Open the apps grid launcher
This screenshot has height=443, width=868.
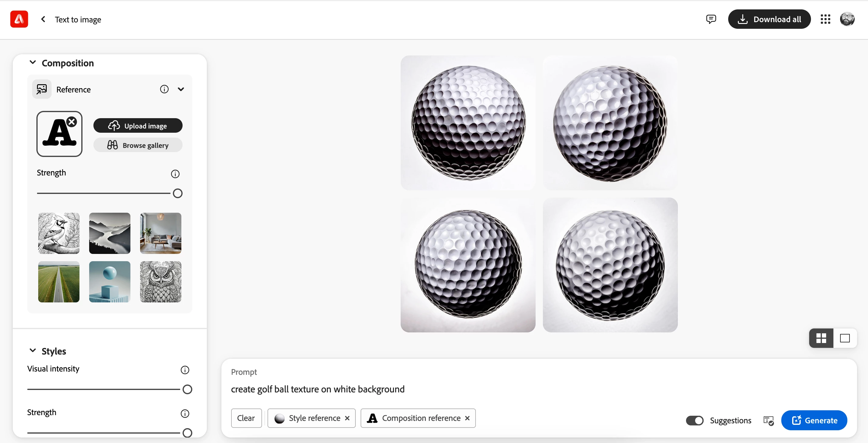825,19
